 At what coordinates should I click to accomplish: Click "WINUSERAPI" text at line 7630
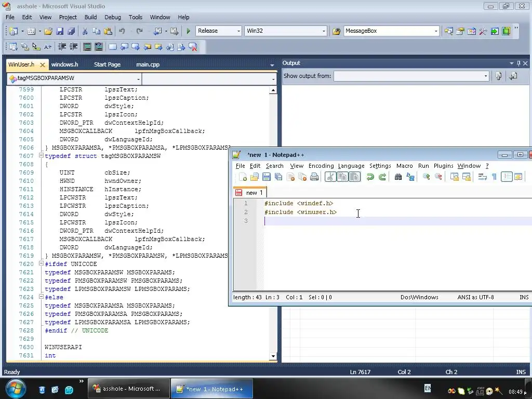click(63, 347)
